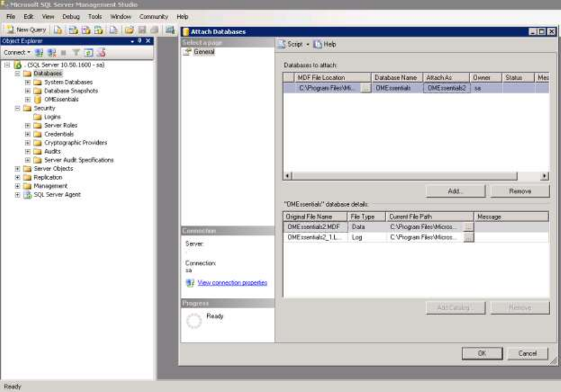
Task: Select the OMEssentials2.MDF row in details
Action: tap(416, 227)
